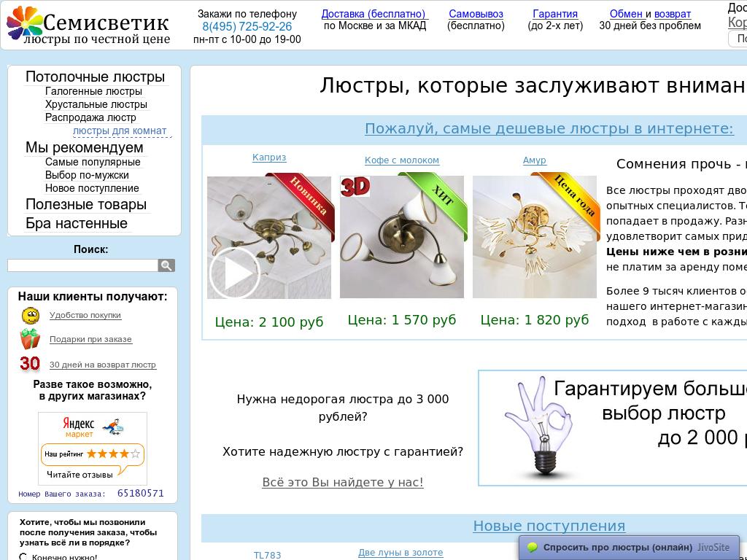Click the Всё это Вы найдете у нас! link
747x560 pixels.
343,482
